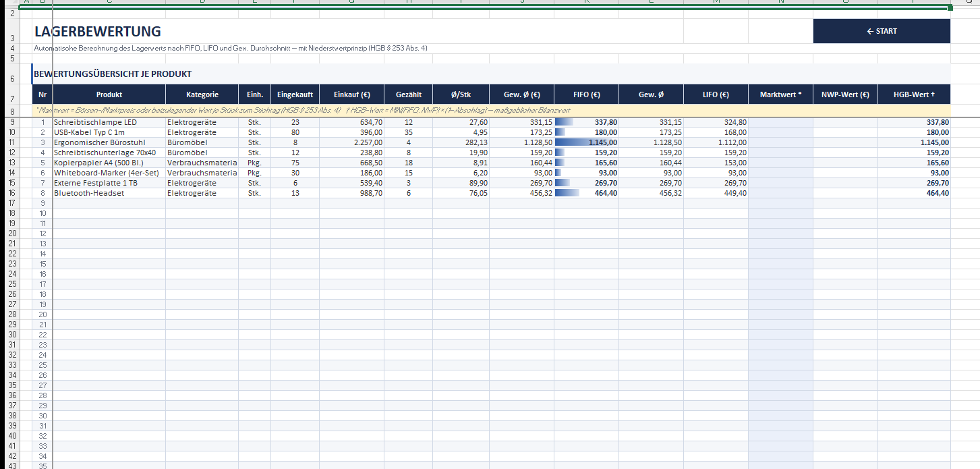Screen dimensions: 980x469
Task: Click the Marktwert input cell for Bluetooth-Headset
Action: tap(780, 193)
